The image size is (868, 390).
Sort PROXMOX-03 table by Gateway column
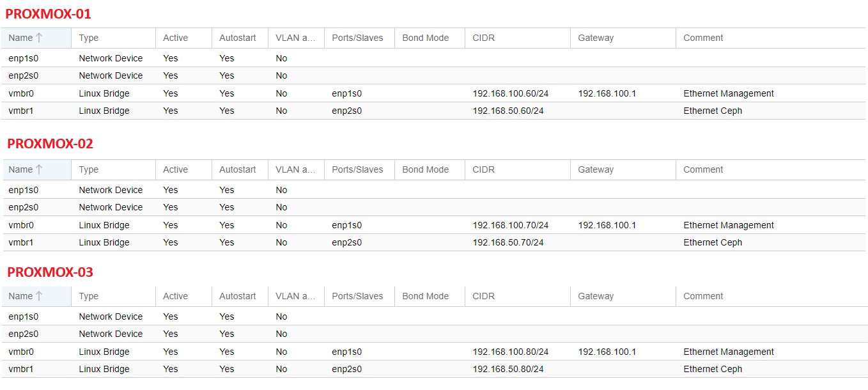tap(596, 296)
